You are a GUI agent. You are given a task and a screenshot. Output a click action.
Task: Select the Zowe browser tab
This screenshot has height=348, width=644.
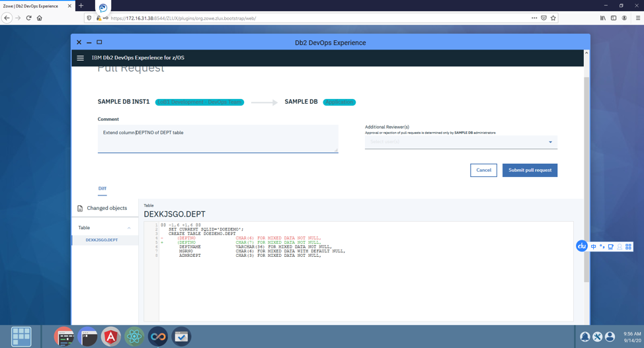point(38,6)
